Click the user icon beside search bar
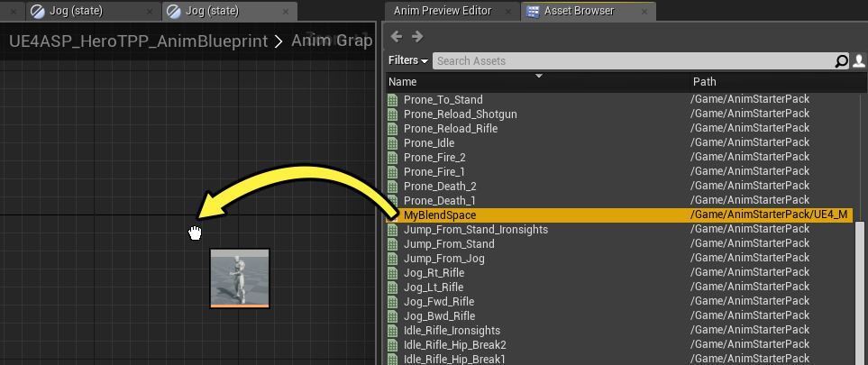868x365 pixels. click(859, 61)
